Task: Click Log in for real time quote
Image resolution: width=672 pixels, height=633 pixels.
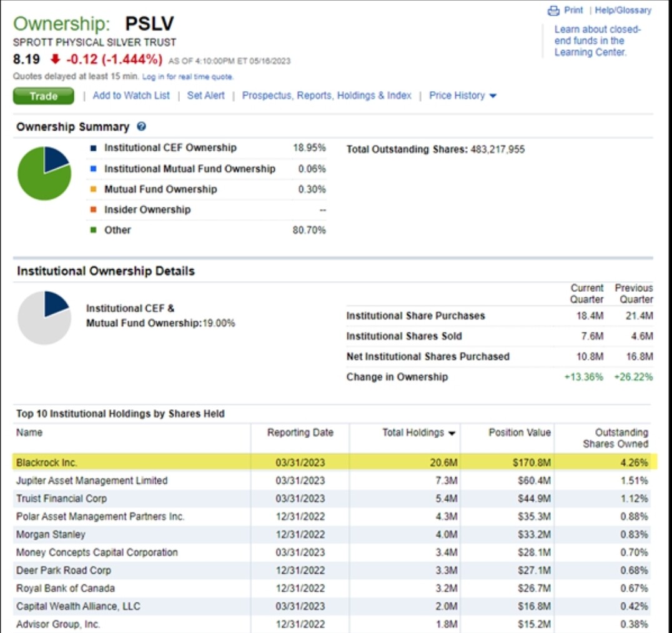Action: (x=188, y=77)
